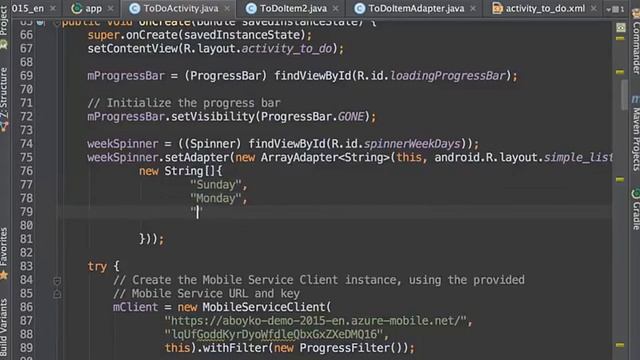Image resolution: width=640 pixels, height=360 pixels.
Task: Click the ToDoActivity.java class icon
Action: coord(135,8)
